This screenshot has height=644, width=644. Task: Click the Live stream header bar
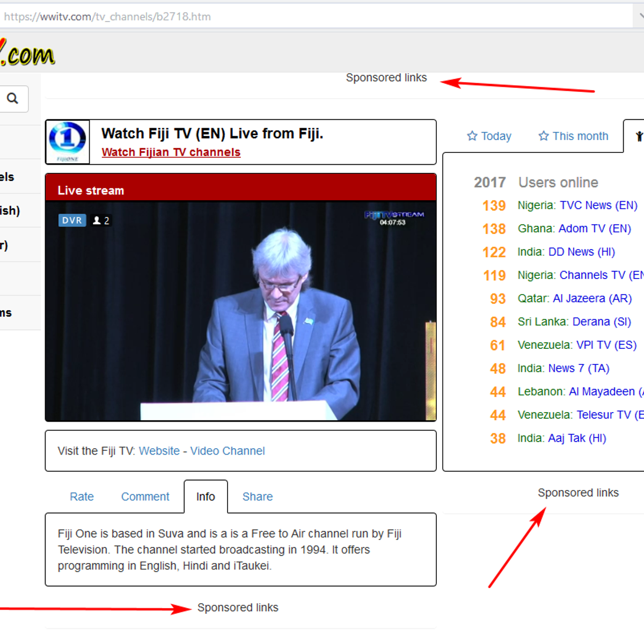pyautogui.click(x=240, y=188)
